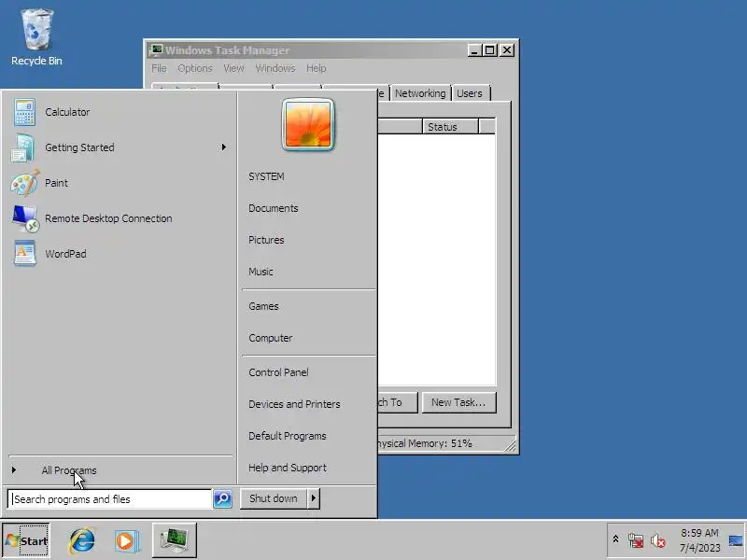Switch to the Users tab

[470, 93]
